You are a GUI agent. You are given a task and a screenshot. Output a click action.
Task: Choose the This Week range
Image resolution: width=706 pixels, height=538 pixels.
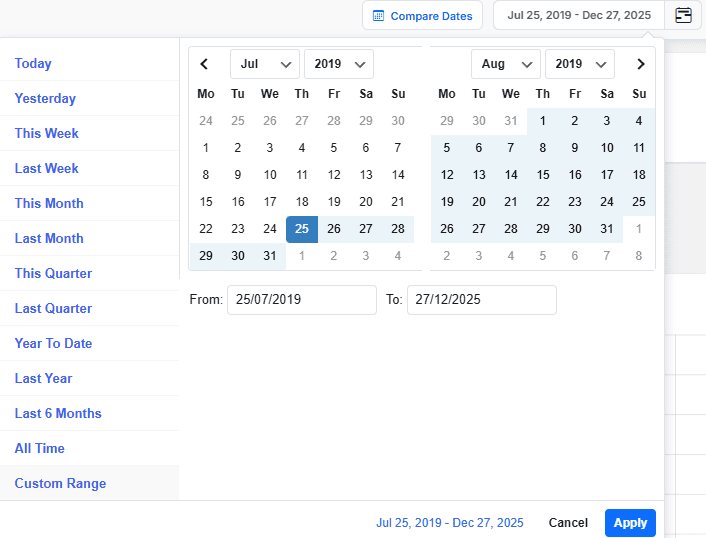click(90, 133)
